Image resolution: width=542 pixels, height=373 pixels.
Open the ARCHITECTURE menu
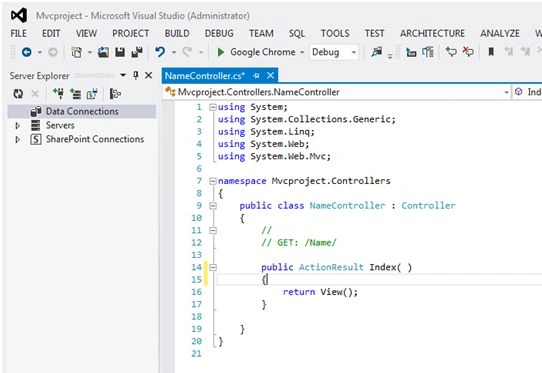pos(432,33)
